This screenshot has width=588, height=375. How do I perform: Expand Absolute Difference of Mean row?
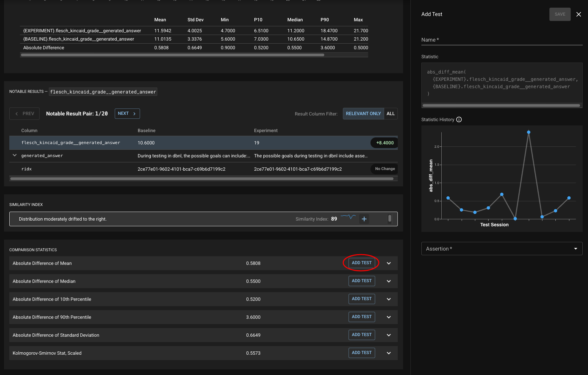389,263
